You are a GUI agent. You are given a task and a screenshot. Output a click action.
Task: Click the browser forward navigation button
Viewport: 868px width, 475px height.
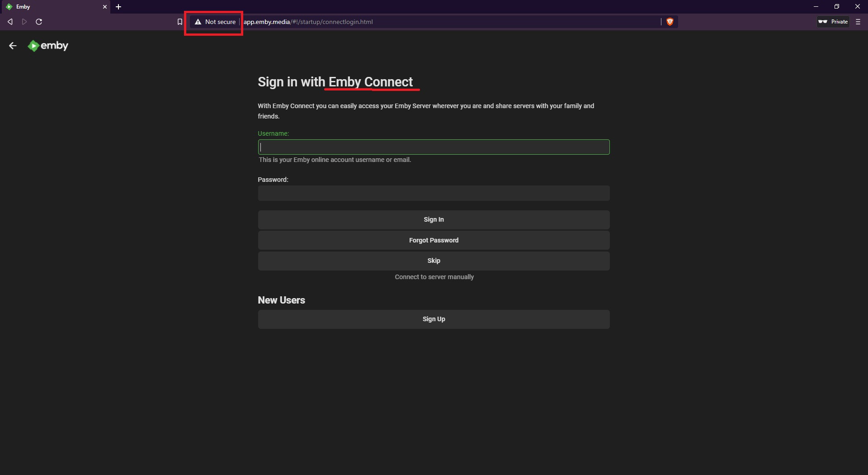tap(24, 22)
